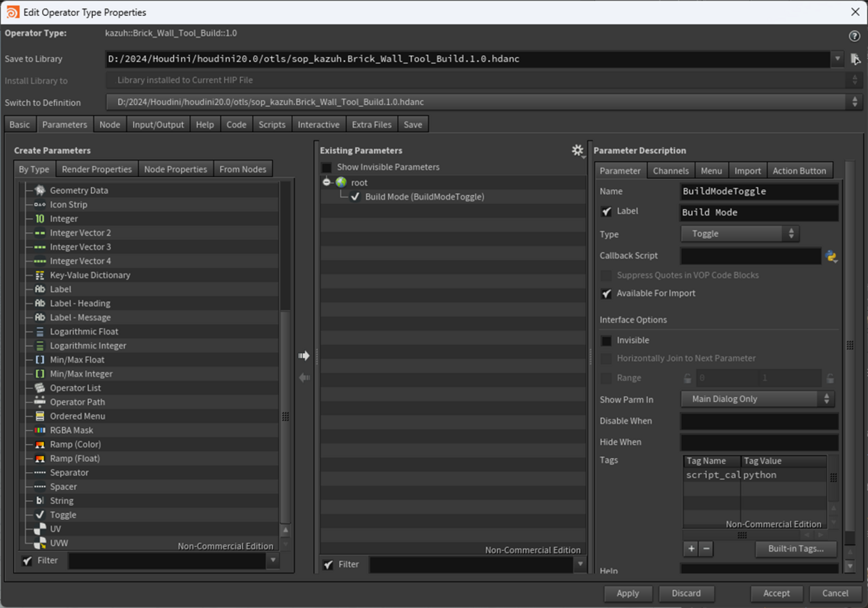Viewport: 868px width, 608px height.
Task: Select Key-Value Dictionary parameter type
Action: click(x=90, y=275)
